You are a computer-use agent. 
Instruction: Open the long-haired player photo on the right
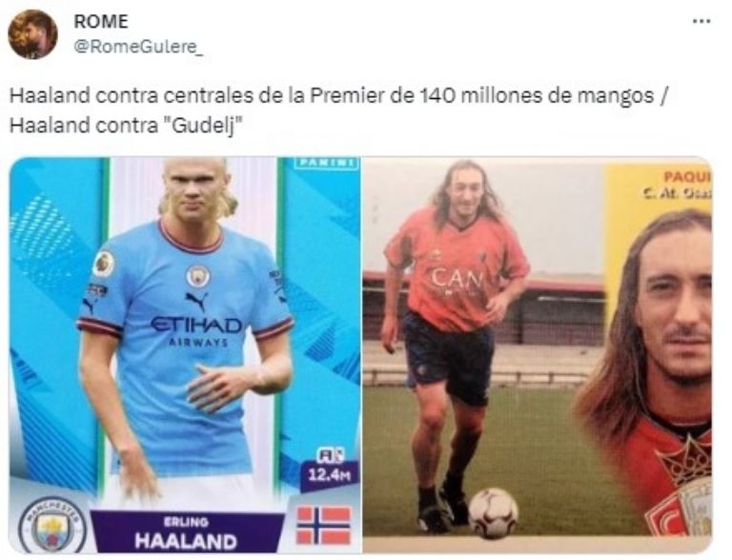point(538,355)
